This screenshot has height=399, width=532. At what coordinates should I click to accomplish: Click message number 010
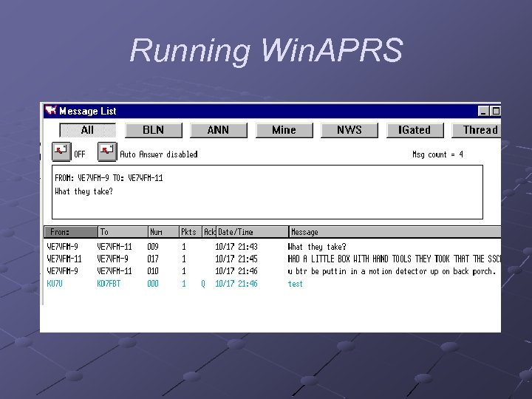(153, 271)
